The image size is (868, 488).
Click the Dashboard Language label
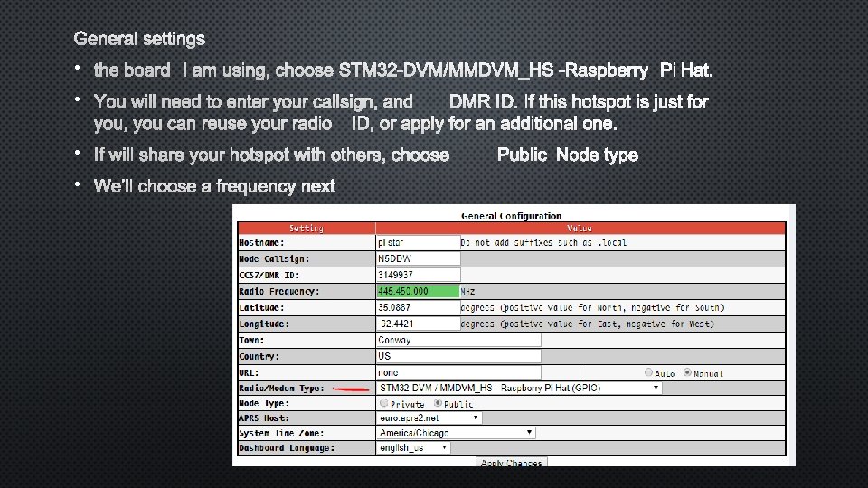(287, 447)
